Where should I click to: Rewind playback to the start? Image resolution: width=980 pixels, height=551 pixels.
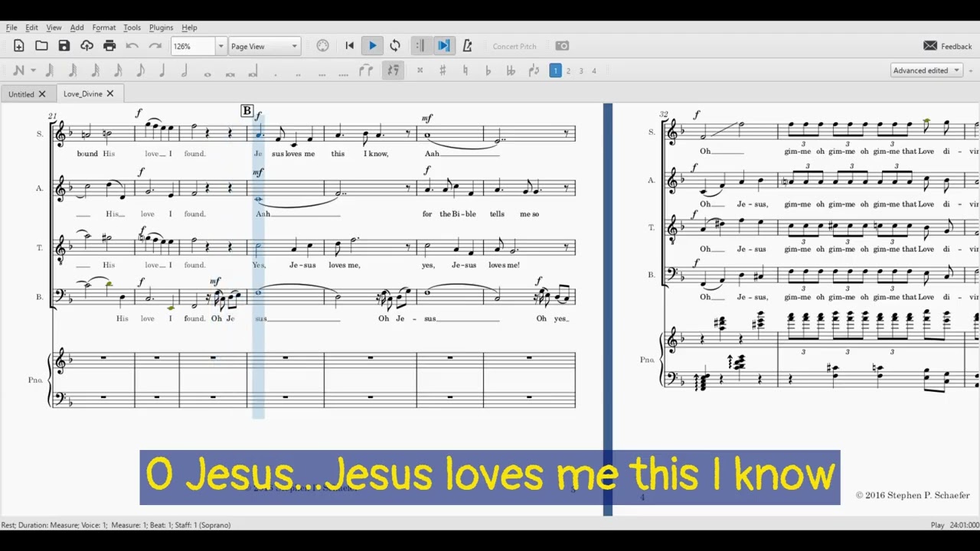point(350,46)
